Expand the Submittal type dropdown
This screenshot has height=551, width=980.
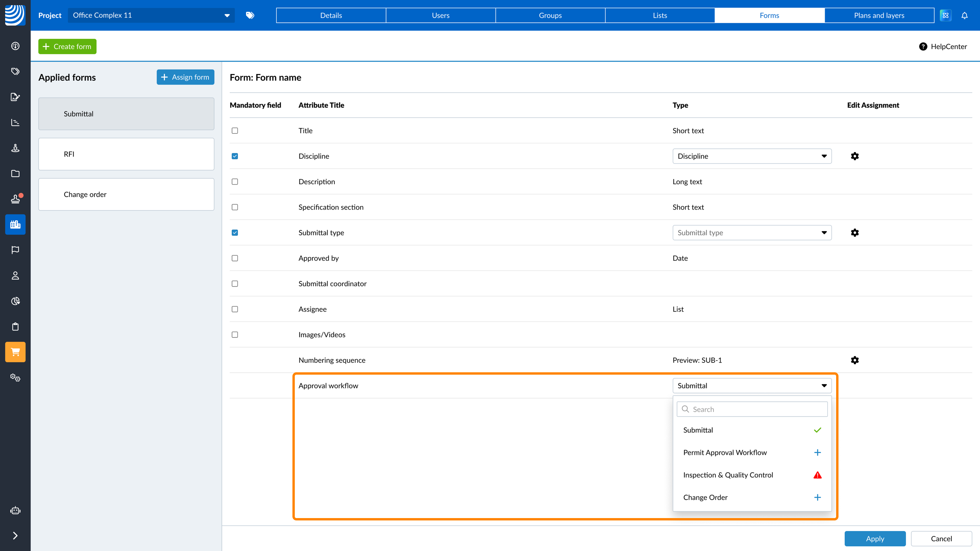click(751, 233)
